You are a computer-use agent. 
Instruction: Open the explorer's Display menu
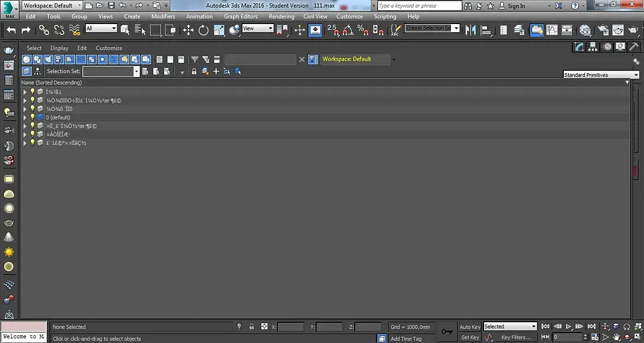point(59,48)
